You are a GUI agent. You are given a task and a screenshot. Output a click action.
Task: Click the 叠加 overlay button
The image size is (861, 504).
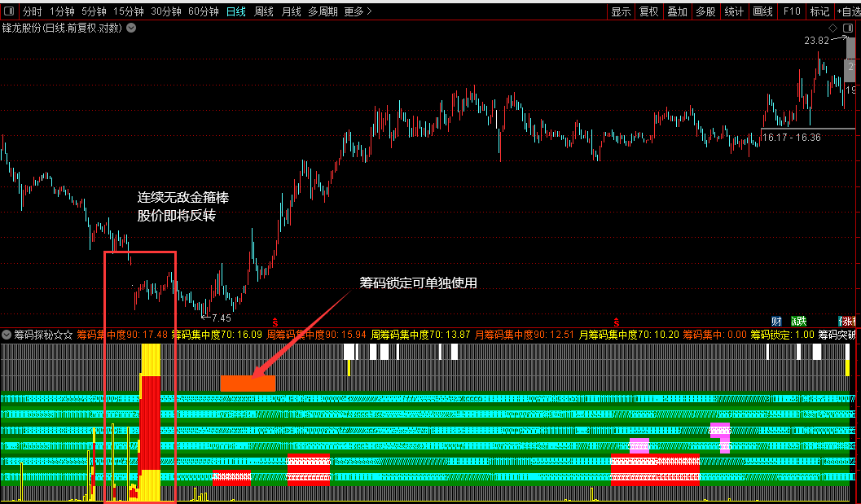[x=678, y=11]
